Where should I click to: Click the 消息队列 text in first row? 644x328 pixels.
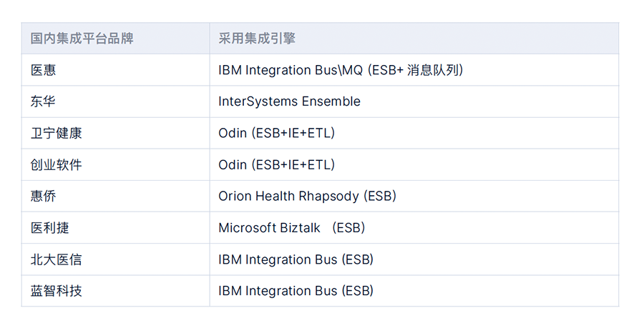pos(432,70)
